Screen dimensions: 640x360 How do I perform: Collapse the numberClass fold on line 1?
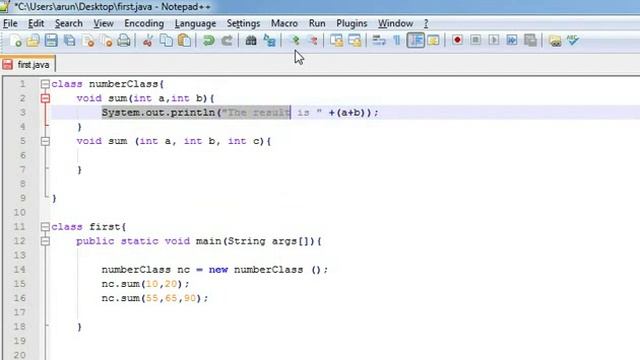pos(45,84)
